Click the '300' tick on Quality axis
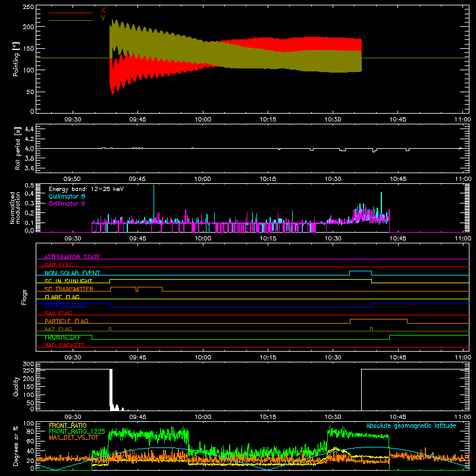 tap(29, 364)
